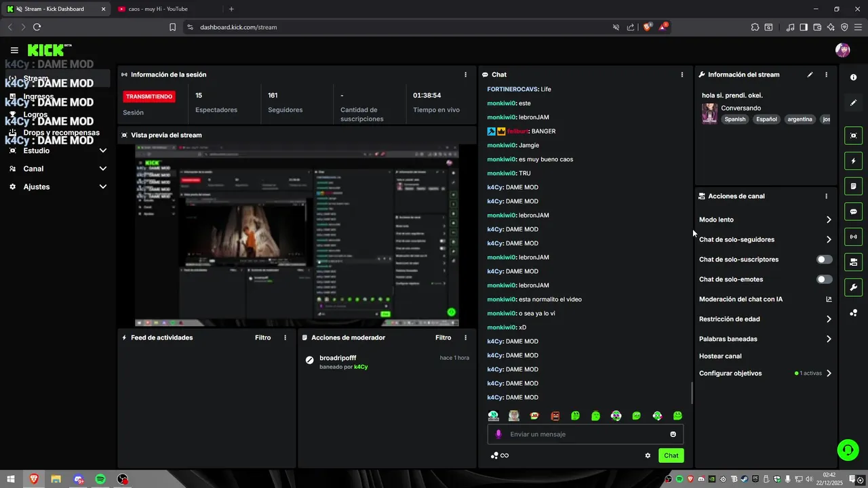Open the Windows Start menu
Viewport: 868px width, 488px height.
pos(11,479)
